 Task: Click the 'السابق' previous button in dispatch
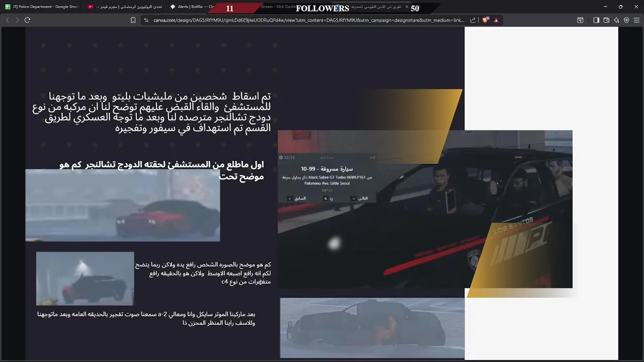tap(297, 198)
